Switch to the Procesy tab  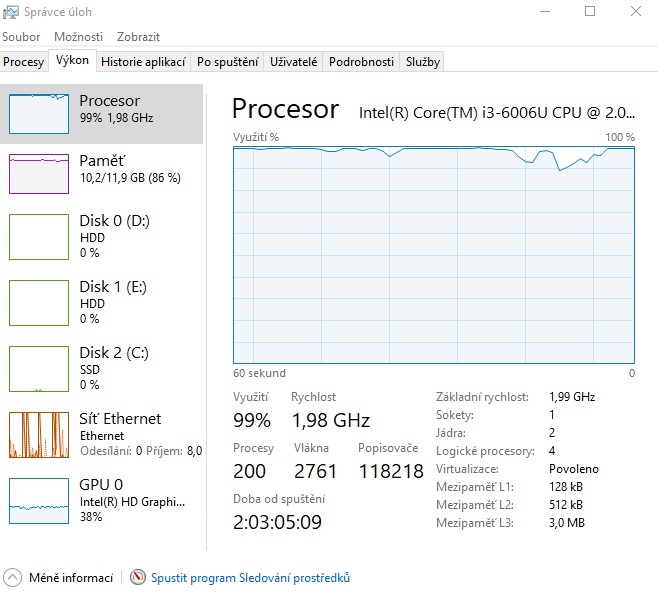(x=23, y=62)
